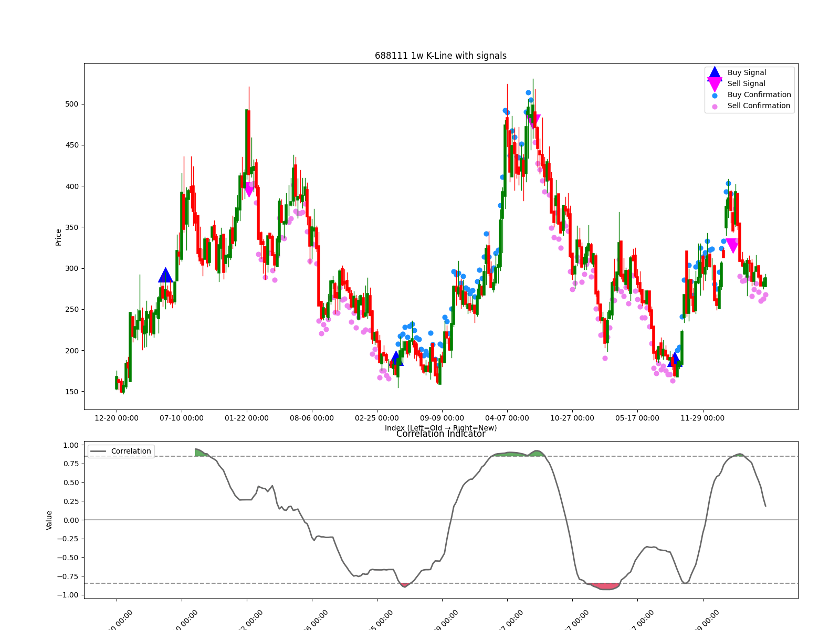Click the blue Buy Signal triangle in legend
This screenshot has height=630, width=840.
click(715, 73)
